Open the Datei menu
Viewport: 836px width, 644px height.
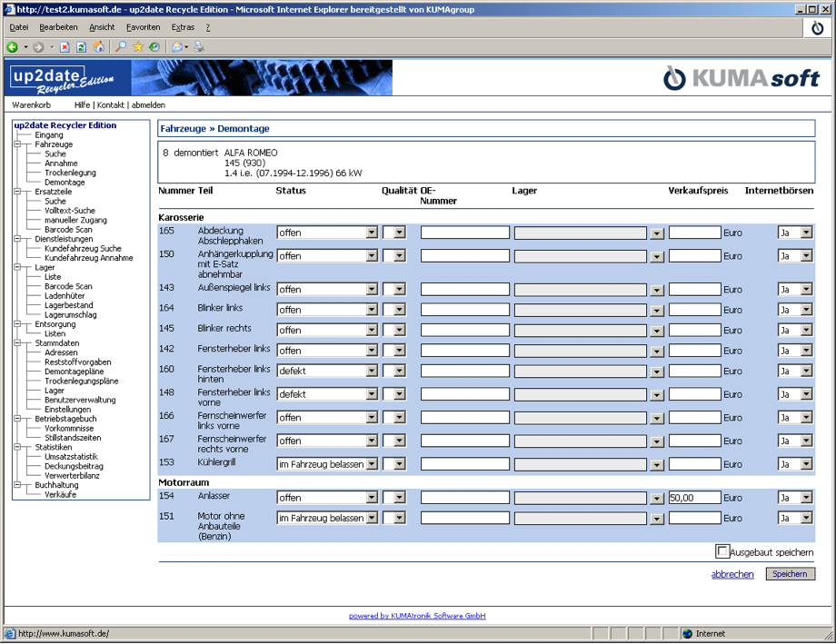point(19,27)
